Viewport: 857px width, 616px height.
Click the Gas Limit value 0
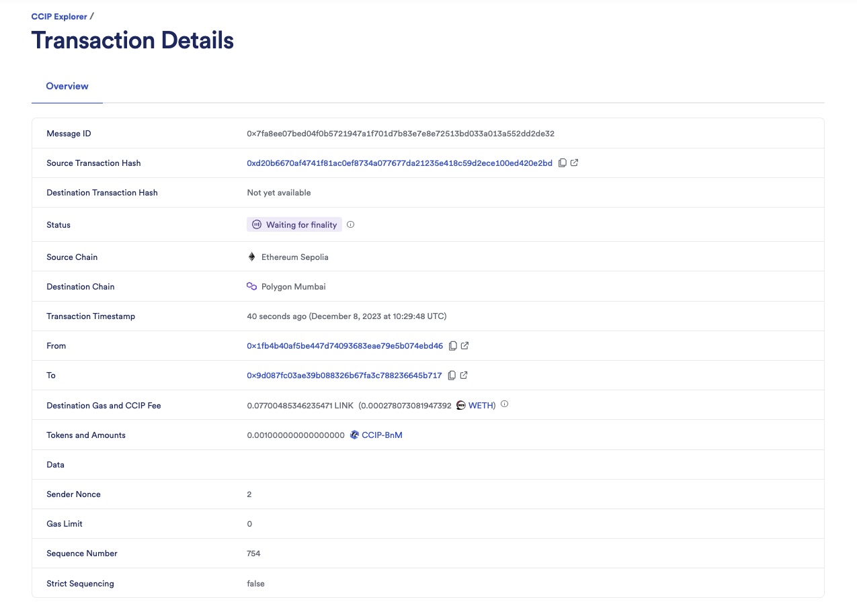pos(249,524)
